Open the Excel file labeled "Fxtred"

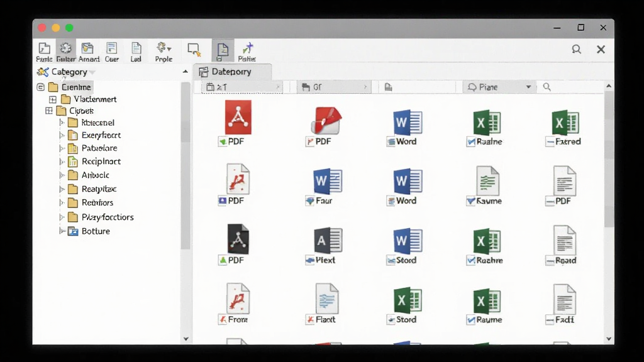[565, 123]
